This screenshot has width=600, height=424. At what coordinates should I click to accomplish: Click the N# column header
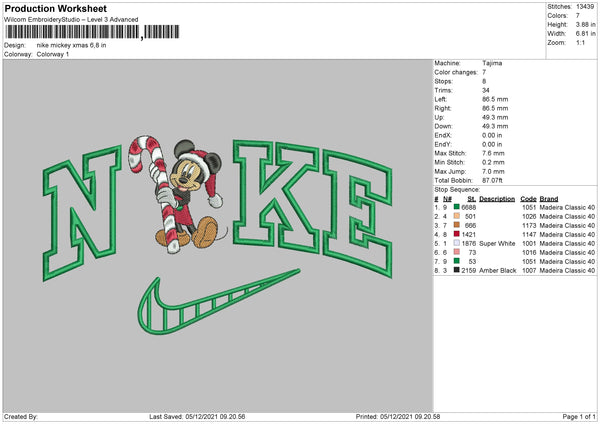point(447,199)
